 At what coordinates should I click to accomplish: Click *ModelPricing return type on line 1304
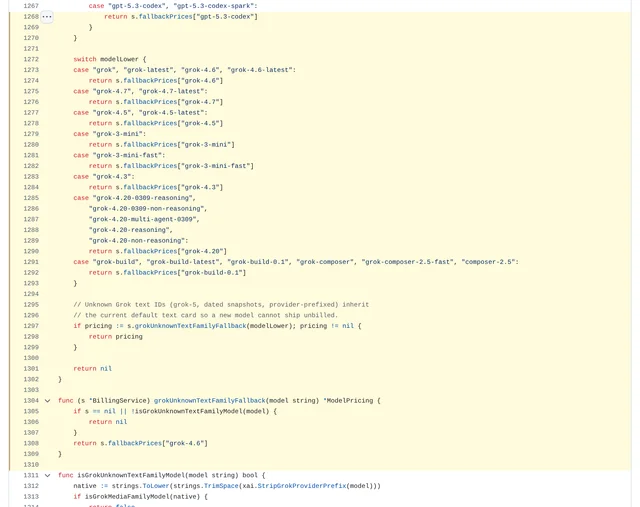pos(348,401)
